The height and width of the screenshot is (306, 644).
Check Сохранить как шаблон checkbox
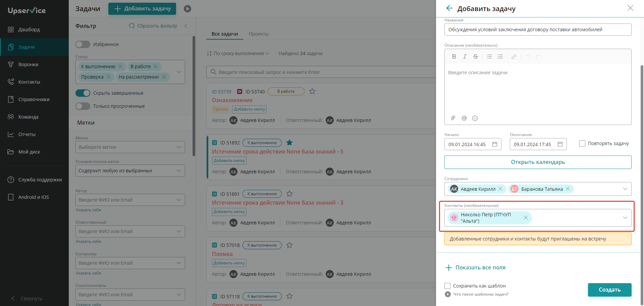447,286
